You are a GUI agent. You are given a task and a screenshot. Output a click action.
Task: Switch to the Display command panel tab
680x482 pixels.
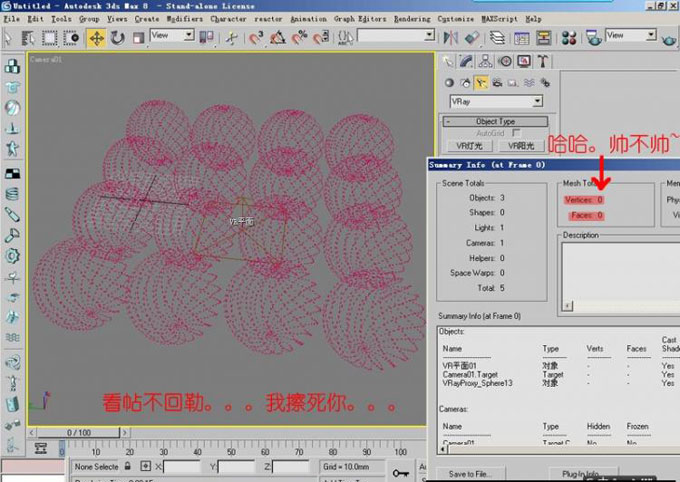[x=524, y=62]
